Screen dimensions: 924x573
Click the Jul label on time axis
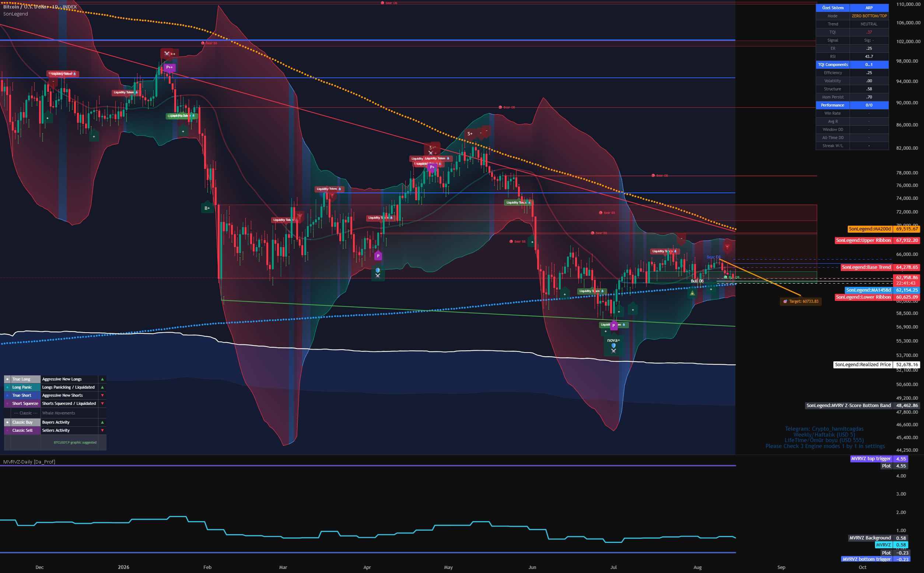(x=613, y=567)
